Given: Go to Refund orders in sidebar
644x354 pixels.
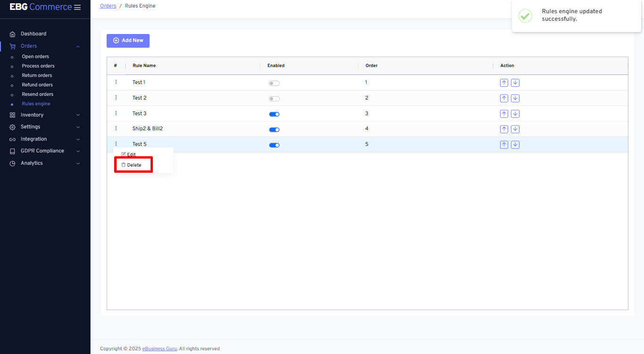Looking at the screenshot, I should click(37, 85).
